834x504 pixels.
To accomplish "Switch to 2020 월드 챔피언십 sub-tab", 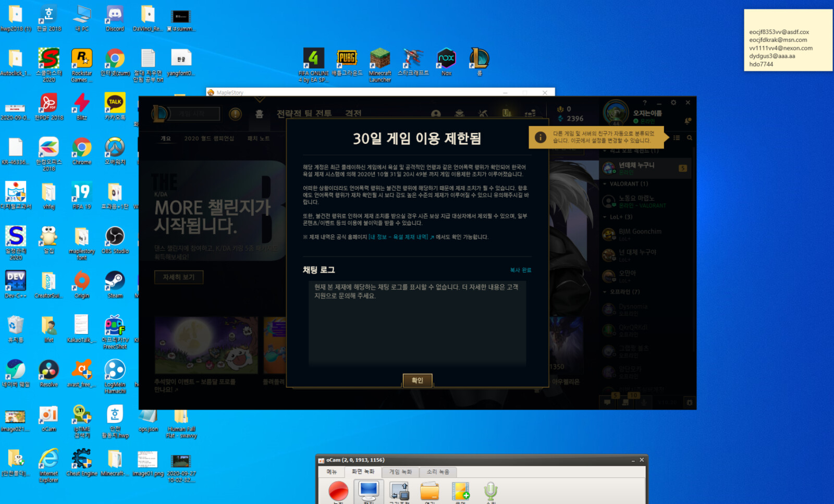I will pyautogui.click(x=209, y=139).
